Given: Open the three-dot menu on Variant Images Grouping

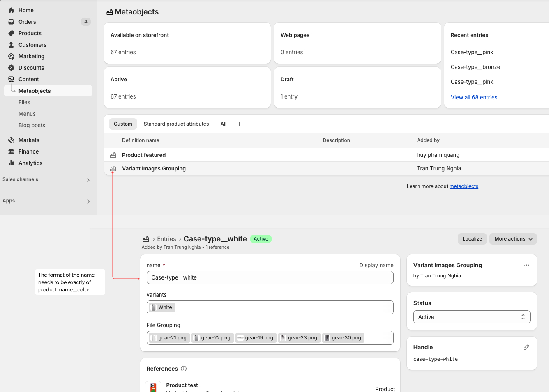Looking at the screenshot, I should (526, 265).
